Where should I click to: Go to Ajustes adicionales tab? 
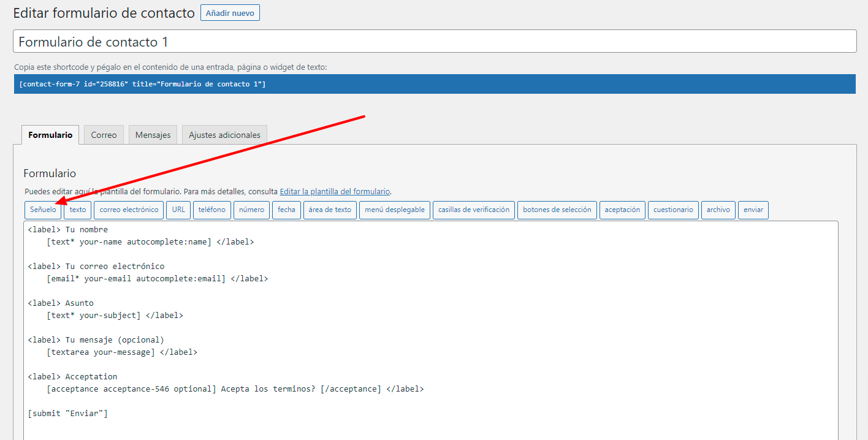point(224,135)
